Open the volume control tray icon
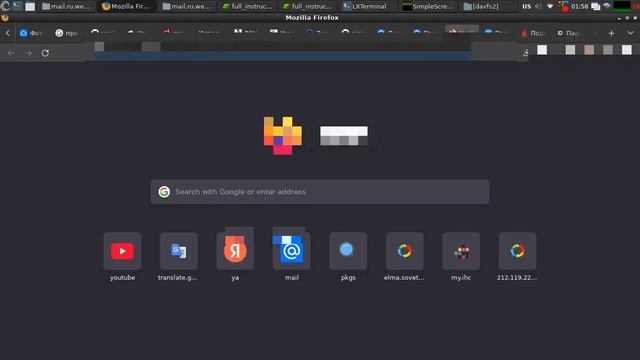640x360 pixels. [x=538, y=6]
